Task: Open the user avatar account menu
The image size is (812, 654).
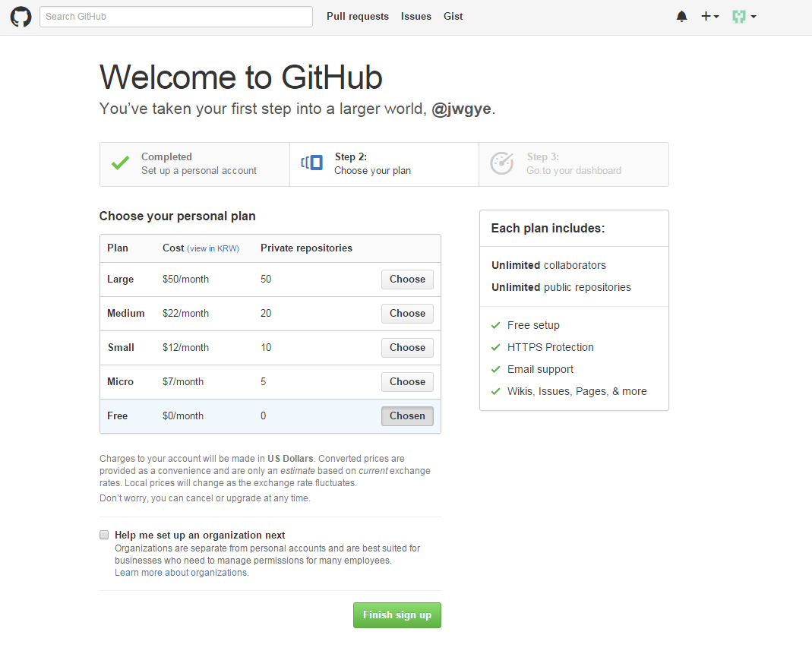Action: [x=744, y=17]
